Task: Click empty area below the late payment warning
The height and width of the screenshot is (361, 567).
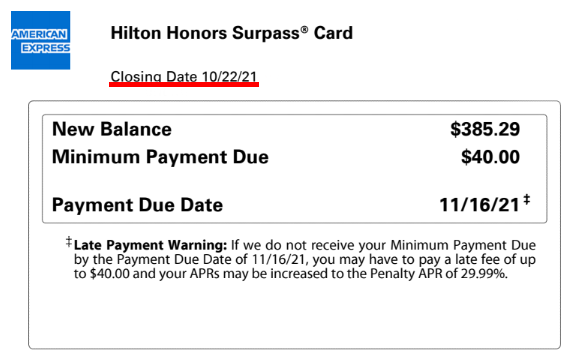Action: pos(295,315)
